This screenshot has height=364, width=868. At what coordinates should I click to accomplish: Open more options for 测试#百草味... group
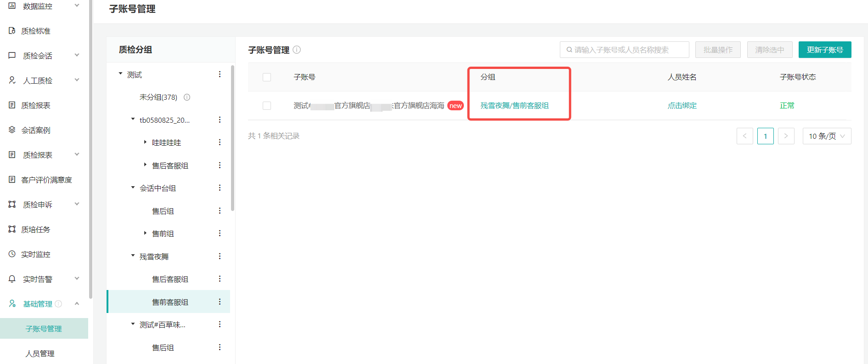(220, 324)
